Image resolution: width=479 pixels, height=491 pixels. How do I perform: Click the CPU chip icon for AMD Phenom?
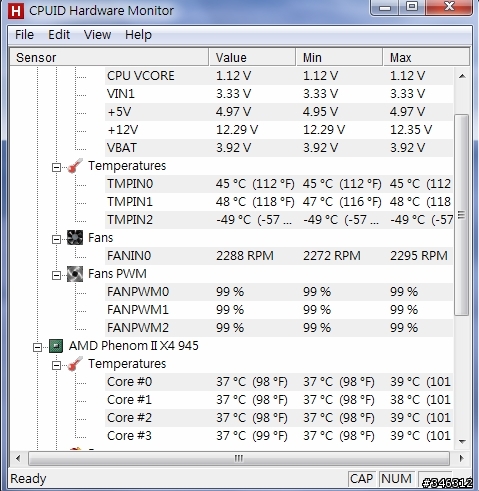click(x=56, y=346)
